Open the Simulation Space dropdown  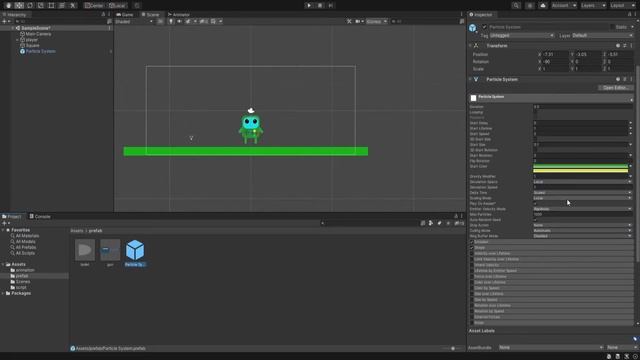point(582,182)
